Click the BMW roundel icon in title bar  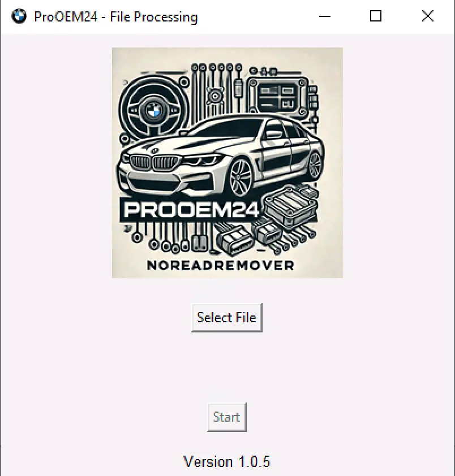(19, 16)
